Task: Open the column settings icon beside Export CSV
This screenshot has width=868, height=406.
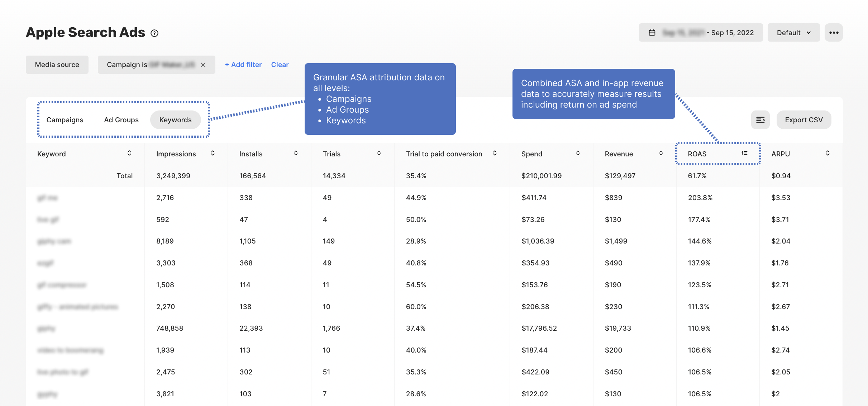Action: click(760, 120)
